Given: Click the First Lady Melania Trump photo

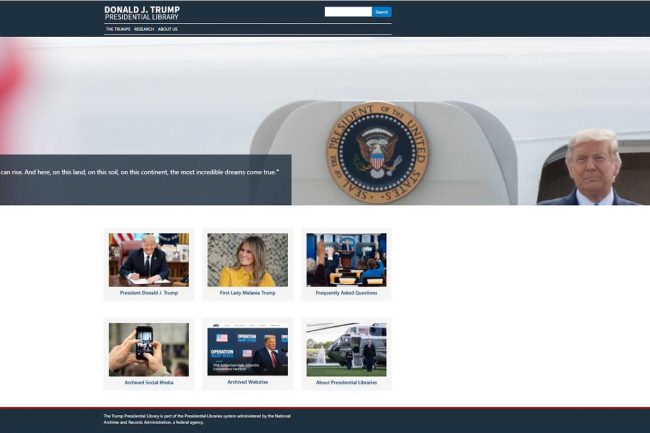Looking at the screenshot, I should point(247,260).
